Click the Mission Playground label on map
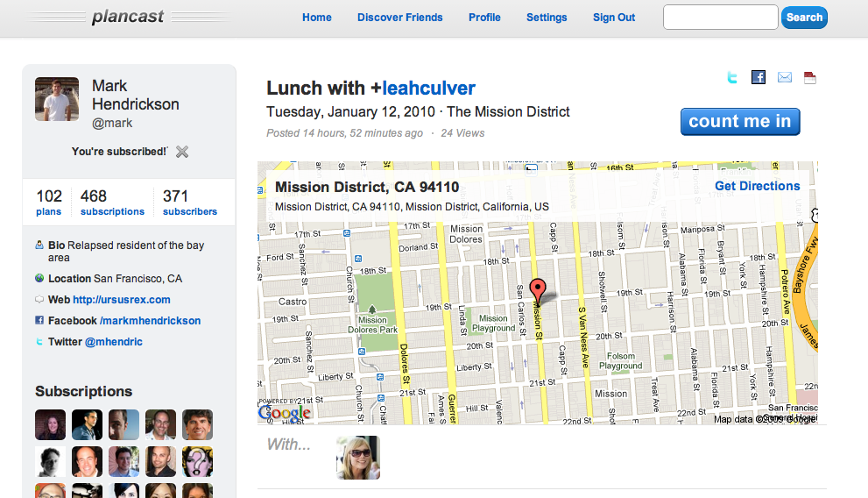This screenshot has height=498, width=868. pyautogui.click(x=493, y=323)
